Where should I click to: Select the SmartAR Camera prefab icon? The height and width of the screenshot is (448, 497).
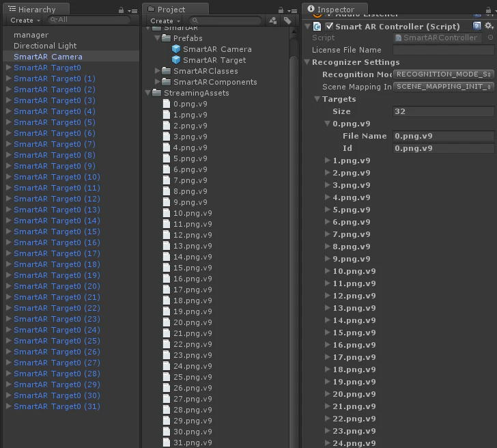click(176, 49)
